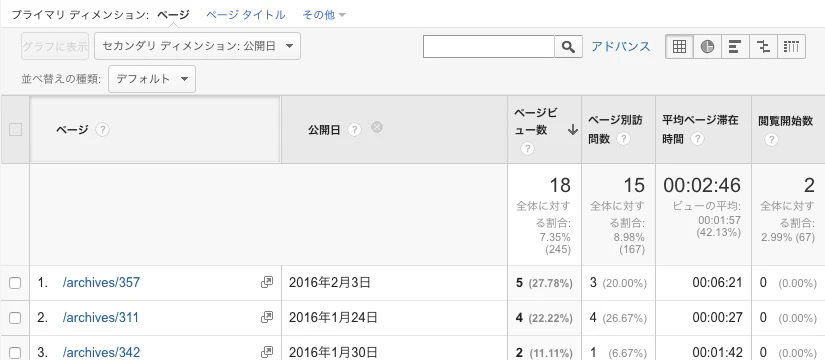
Task: Open the アドバンス filter link
Action: tap(620, 46)
